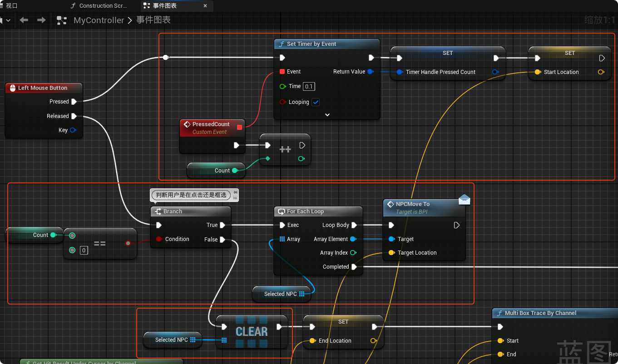Select the SET Start Location node header
Screen dimensions: 618x364
click(x=569, y=53)
